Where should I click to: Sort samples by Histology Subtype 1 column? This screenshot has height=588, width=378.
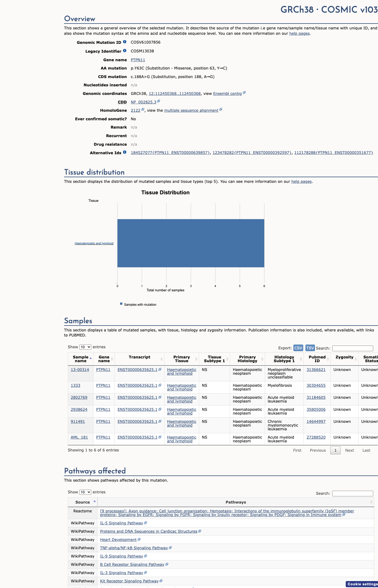pos(284,359)
